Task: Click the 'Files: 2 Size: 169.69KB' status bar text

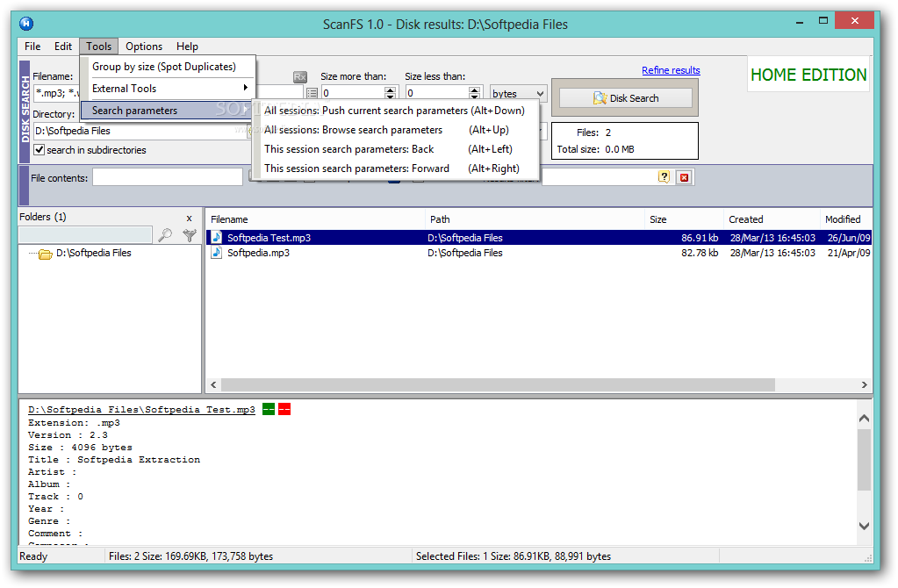Action: pyautogui.click(x=190, y=556)
